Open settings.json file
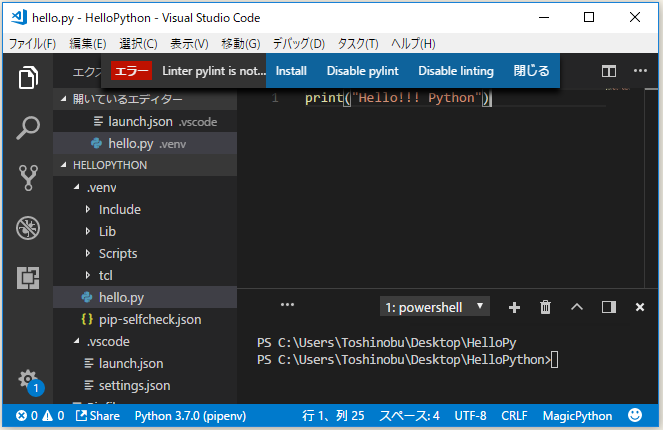The height and width of the screenshot is (430, 663). 145,385
